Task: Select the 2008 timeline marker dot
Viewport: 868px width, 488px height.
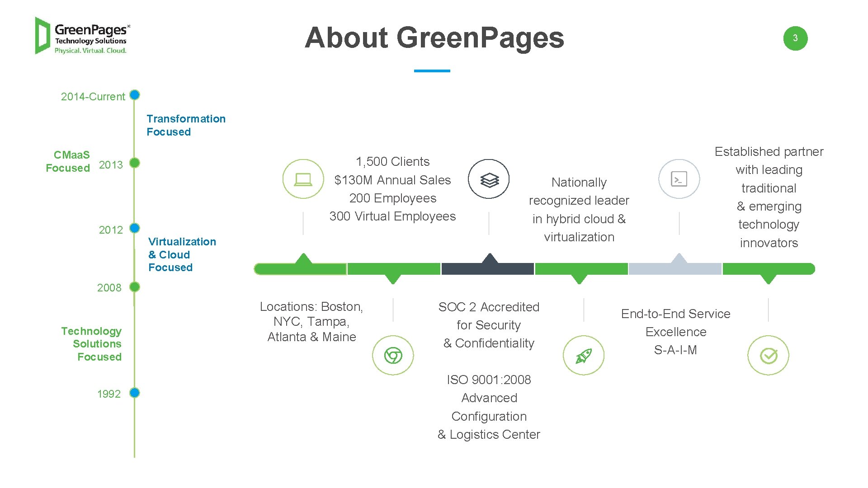Action: point(135,287)
